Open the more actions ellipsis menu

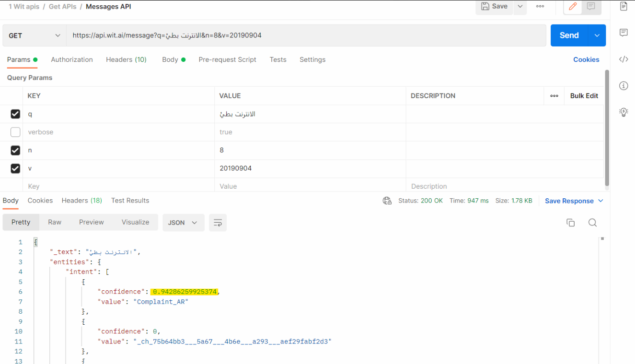coord(540,6)
